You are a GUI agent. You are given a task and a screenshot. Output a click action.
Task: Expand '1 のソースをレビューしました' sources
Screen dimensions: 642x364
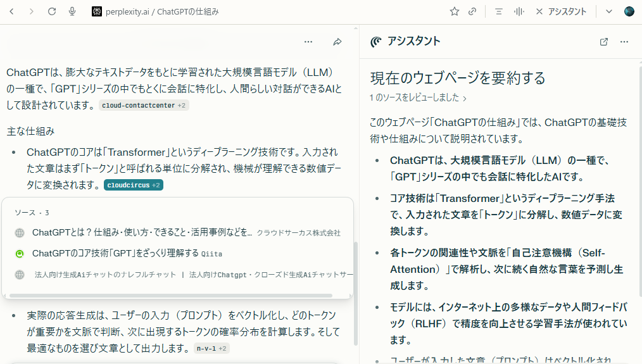click(418, 97)
